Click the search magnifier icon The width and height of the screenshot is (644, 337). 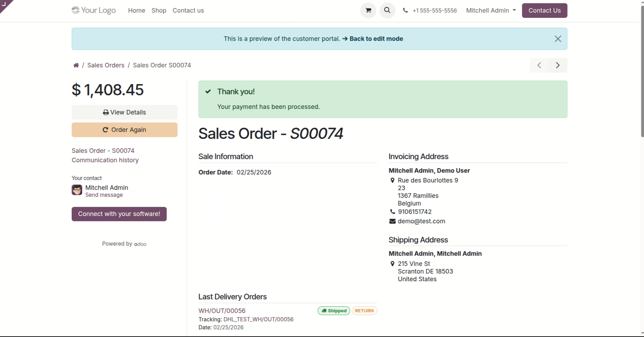[387, 10]
